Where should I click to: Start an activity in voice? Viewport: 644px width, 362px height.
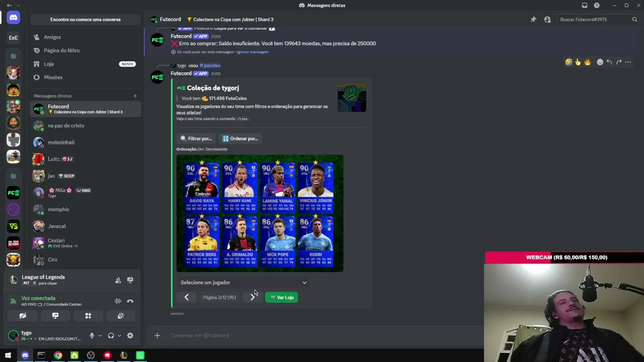(x=88, y=316)
